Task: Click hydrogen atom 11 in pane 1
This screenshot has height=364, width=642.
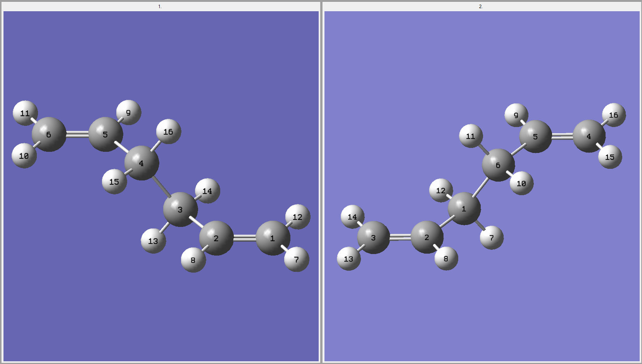Action: (x=25, y=113)
